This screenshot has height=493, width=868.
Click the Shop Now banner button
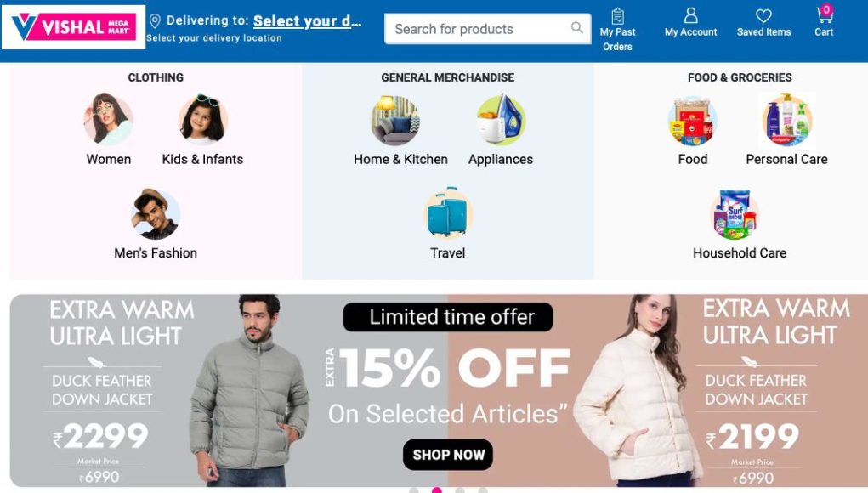coord(448,455)
